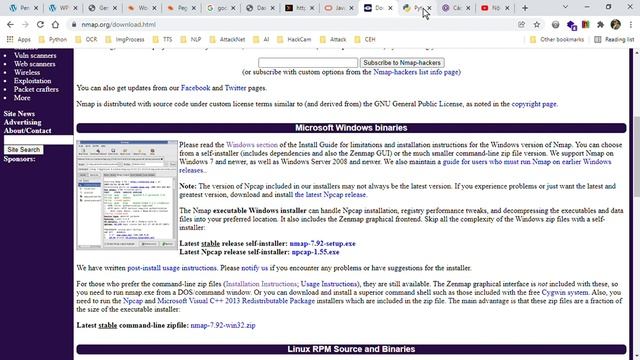Open the CEH bookmarks folder
The image size is (640, 360).
pos(365,40)
